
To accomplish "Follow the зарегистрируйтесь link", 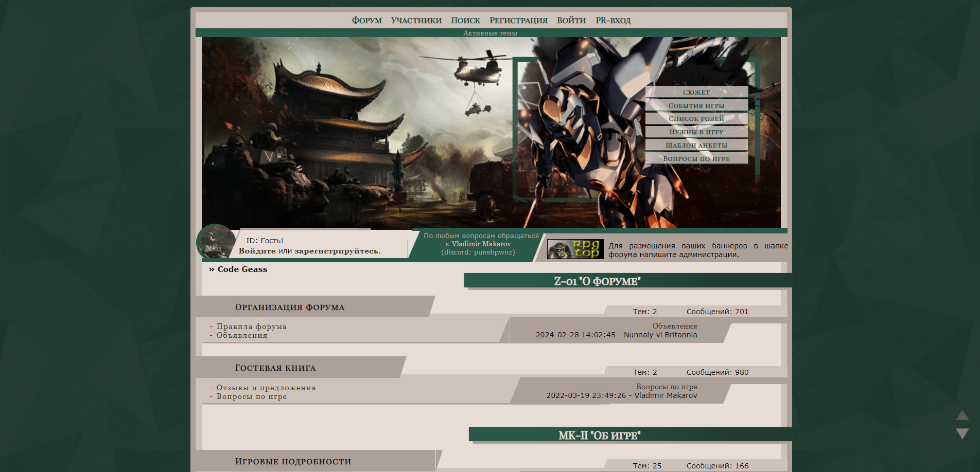I will coord(337,251).
